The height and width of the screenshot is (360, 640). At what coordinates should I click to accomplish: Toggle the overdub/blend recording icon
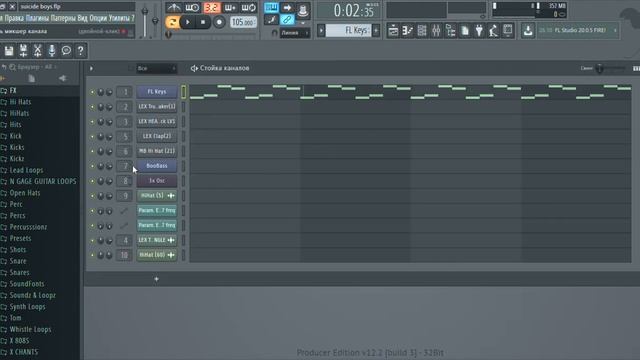[230, 8]
